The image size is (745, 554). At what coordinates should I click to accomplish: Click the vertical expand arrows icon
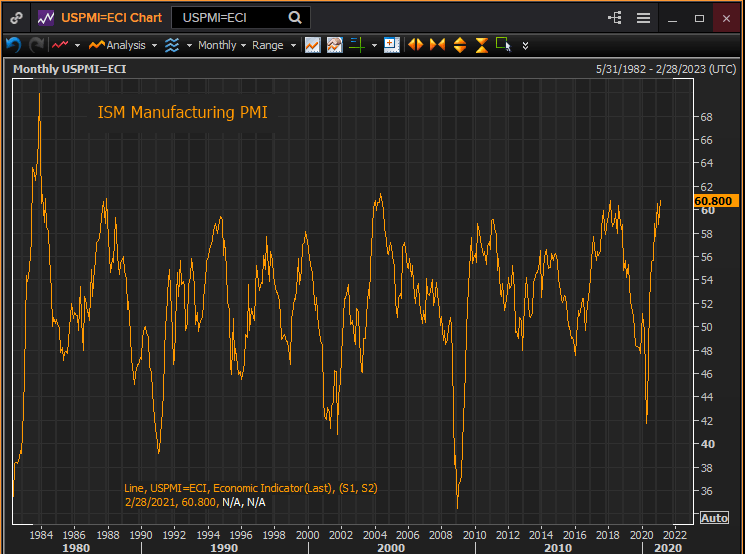click(459, 45)
